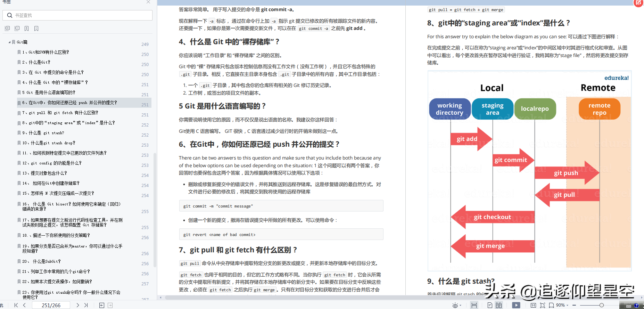Click the bookmark icon beside 23、你使用过git stash命令吗
644x309 pixels.
(19, 292)
